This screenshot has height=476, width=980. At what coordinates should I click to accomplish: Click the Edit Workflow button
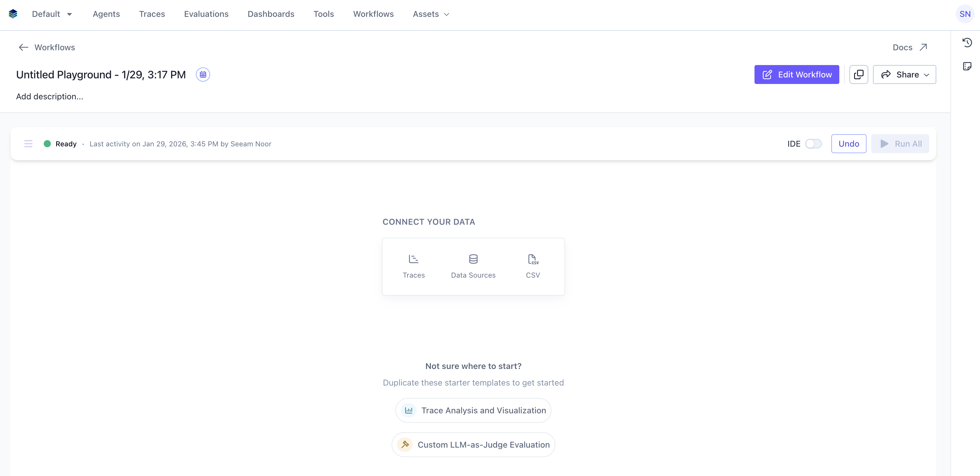point(797,74)
